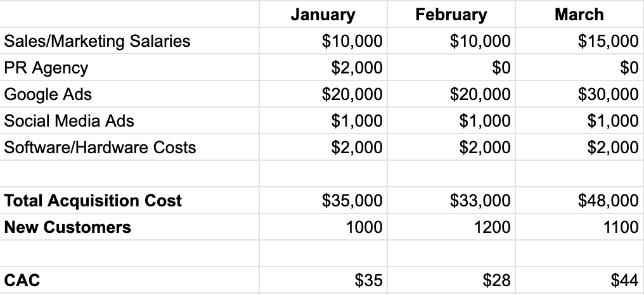Select the New Customers row label
The height and width of the screenshot is (295, 644).
click(68, 227)
